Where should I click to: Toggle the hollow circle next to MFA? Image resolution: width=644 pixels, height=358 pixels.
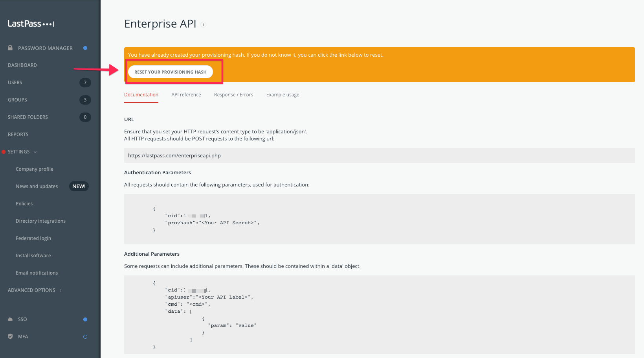85,336
